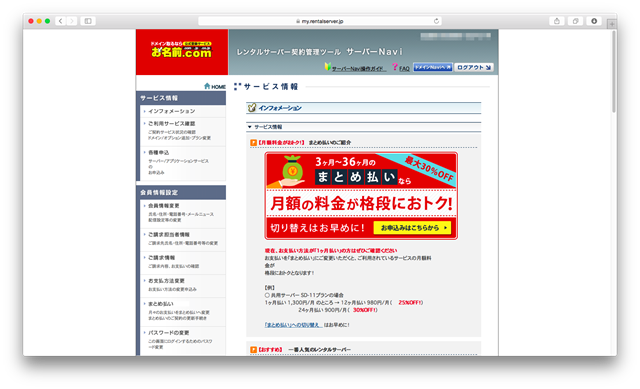Toggle the Safari sidebar button

click(x=88, y=21)
